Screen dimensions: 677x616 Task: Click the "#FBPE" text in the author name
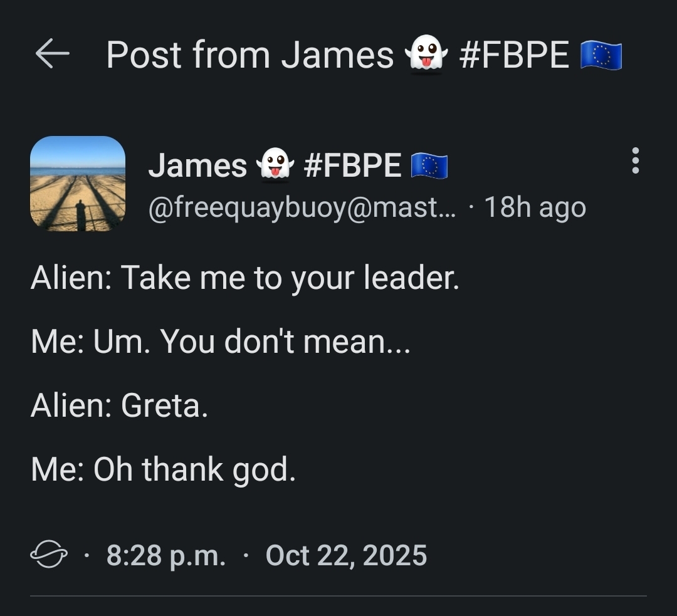pyautogui.click(x=352, y=166)
